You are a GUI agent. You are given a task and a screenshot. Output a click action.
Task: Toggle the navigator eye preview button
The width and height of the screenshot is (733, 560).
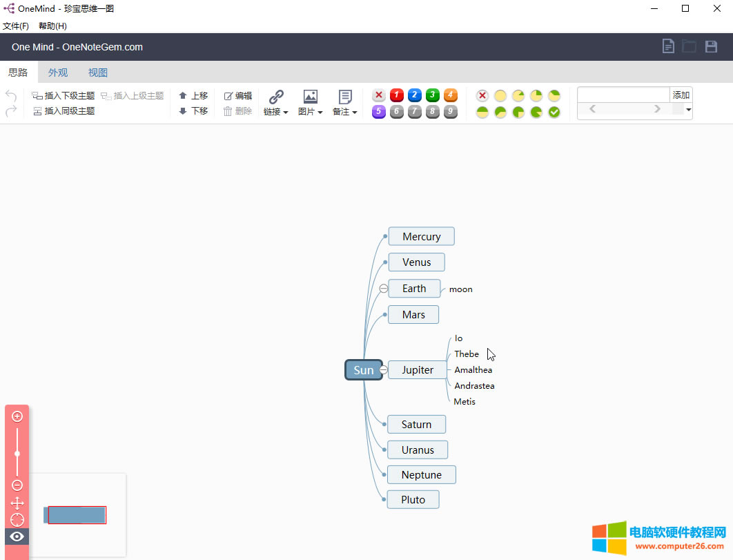(17, 537)
